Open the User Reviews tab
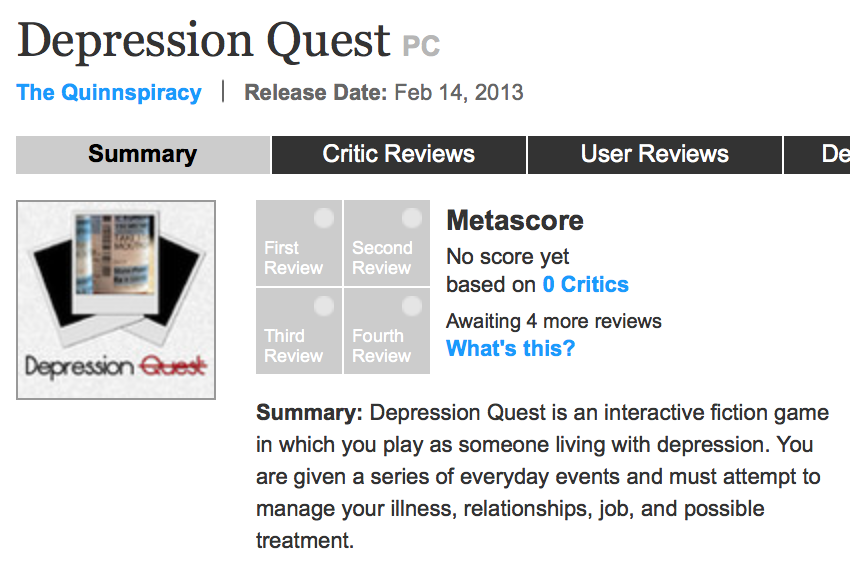 655,155
